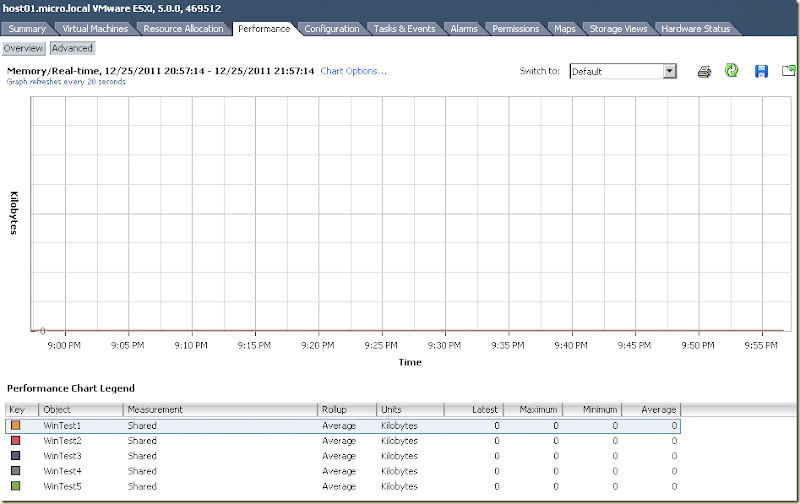Image resolution: width=800 pixels, height=504 pixels.
Task: Select the WinTest4 legend row
Action: pyautogui.click(x=343, y=471)
